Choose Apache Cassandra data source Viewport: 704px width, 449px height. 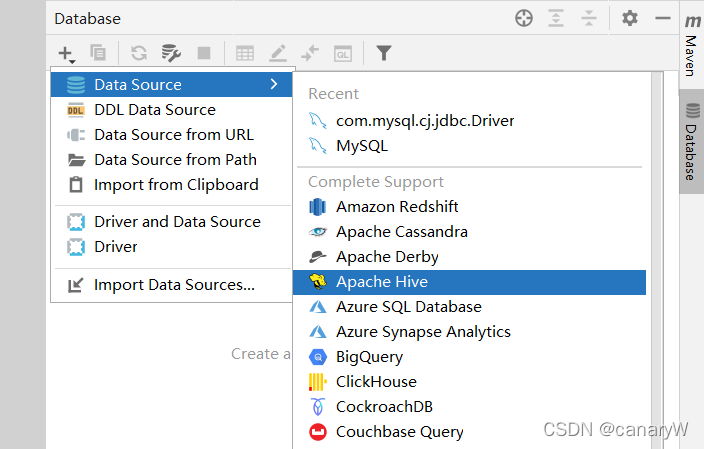[469, 232]
